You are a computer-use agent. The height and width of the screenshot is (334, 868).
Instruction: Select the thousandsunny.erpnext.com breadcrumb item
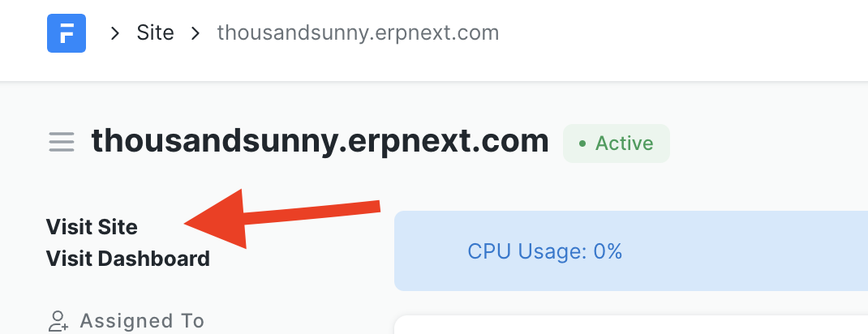pos(358,33)
